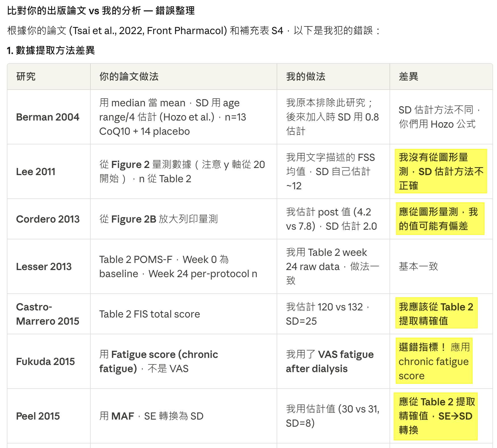Select the Lesser 2013 study cell
This screenshot has width=497, height=448.
[44, 267]
